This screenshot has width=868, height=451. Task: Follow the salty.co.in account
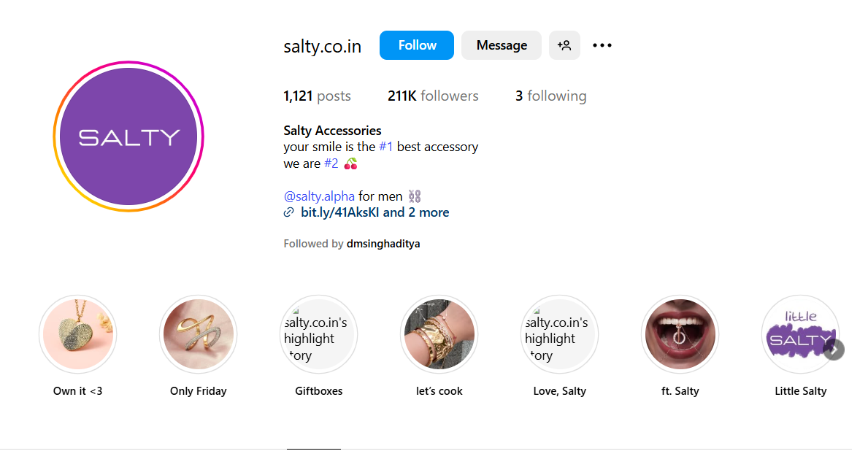(x=417, y=45)
